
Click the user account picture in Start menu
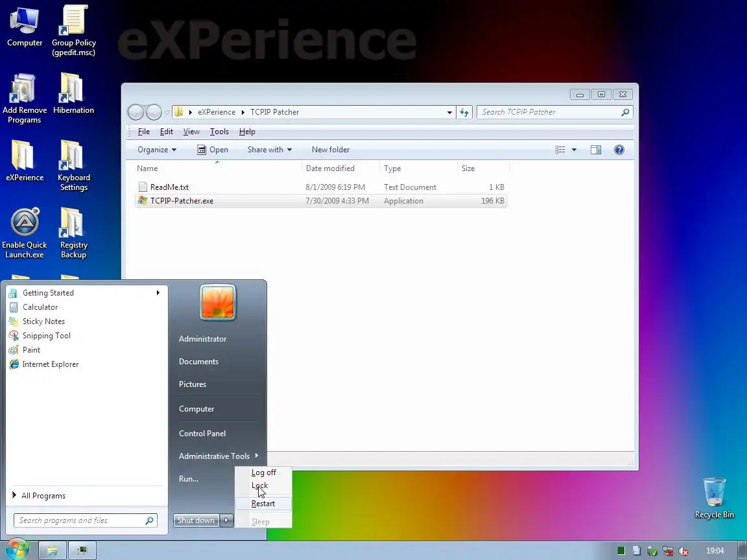(218, 302)
